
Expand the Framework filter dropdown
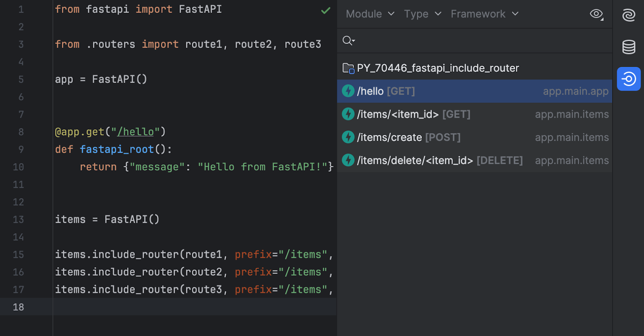pos(484,14)
